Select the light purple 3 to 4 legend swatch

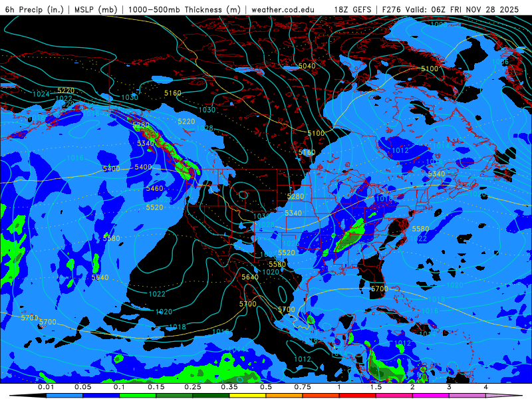pos(467,396)
